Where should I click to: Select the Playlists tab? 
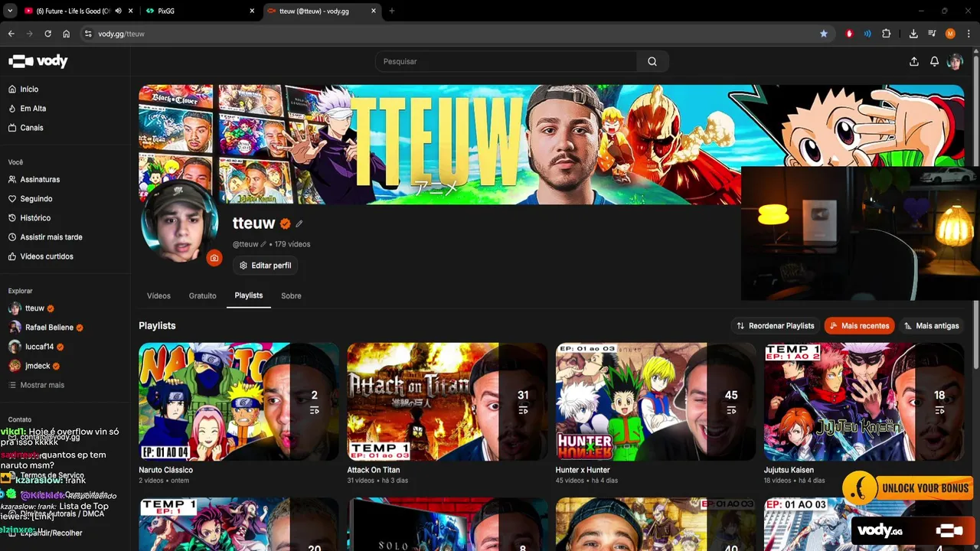[249, 295]
